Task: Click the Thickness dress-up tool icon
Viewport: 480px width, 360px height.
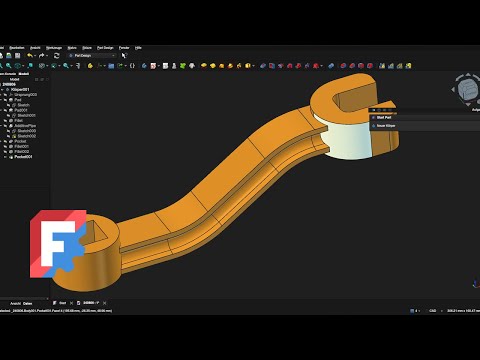Action: coord(370,66)
